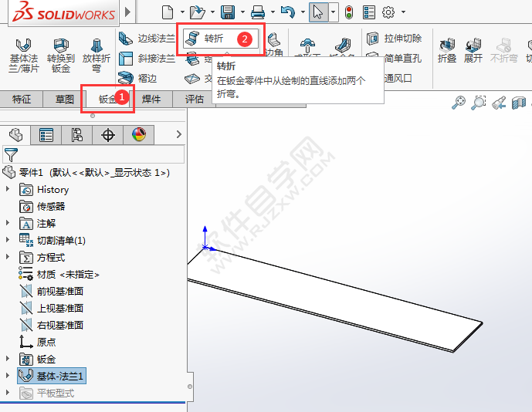
Task: Select the Hem (褶边) tool
Action: pos(138,78)
